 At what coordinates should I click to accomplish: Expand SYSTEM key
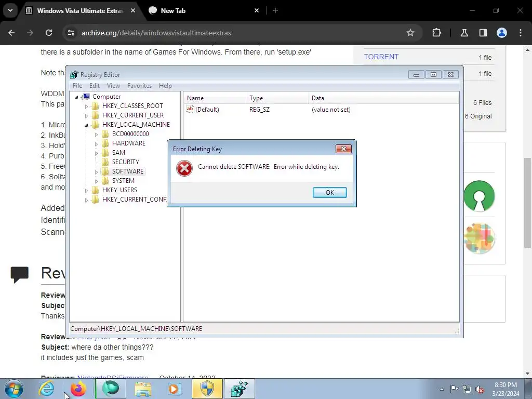click(96, 181)
